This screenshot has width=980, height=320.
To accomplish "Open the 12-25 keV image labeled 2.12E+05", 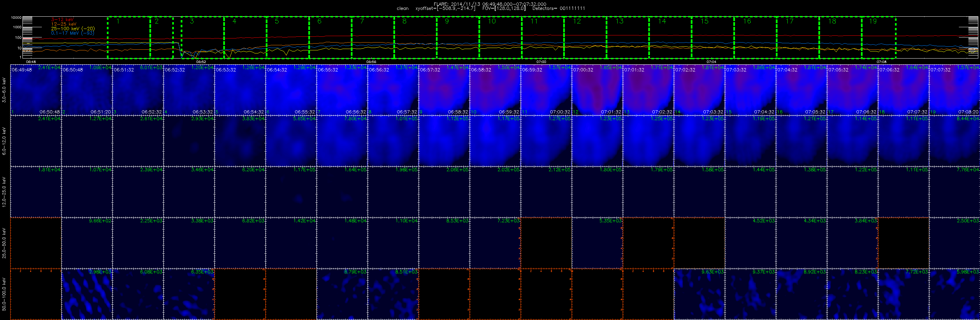I will [x=546, y=192].
